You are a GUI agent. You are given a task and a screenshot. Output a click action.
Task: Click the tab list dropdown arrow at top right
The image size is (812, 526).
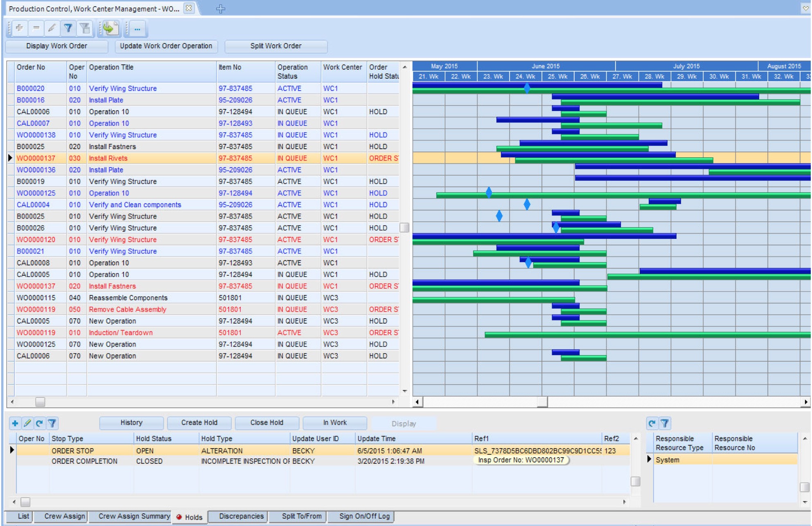(x=805, y=8)
